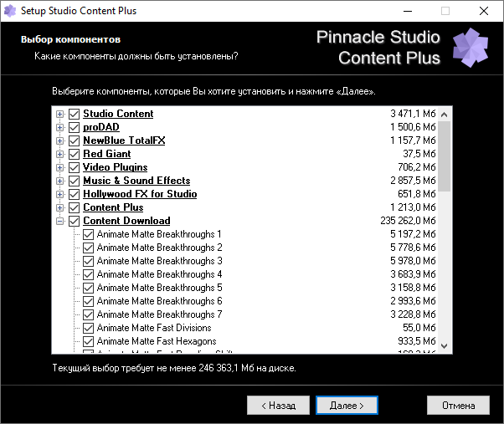Expand the Red Giant node
The height and width of the screenshot is (424, 504).
click(x=59, y=154)
